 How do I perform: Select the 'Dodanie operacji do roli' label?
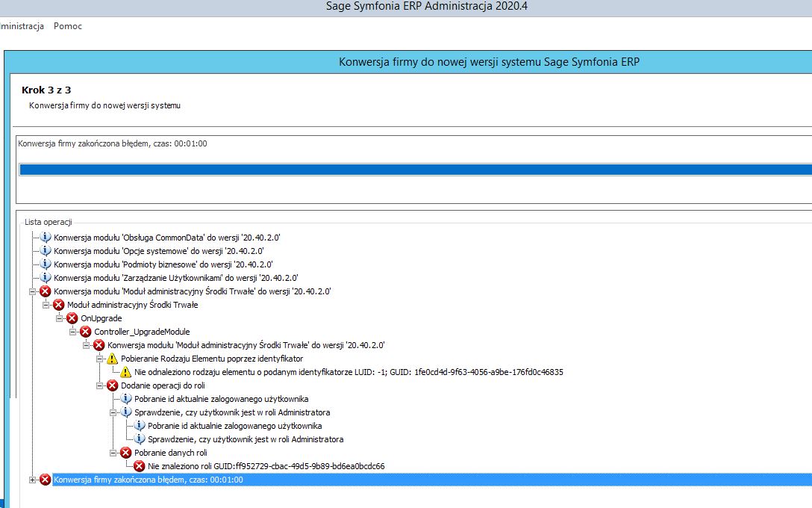pos(163,385)
